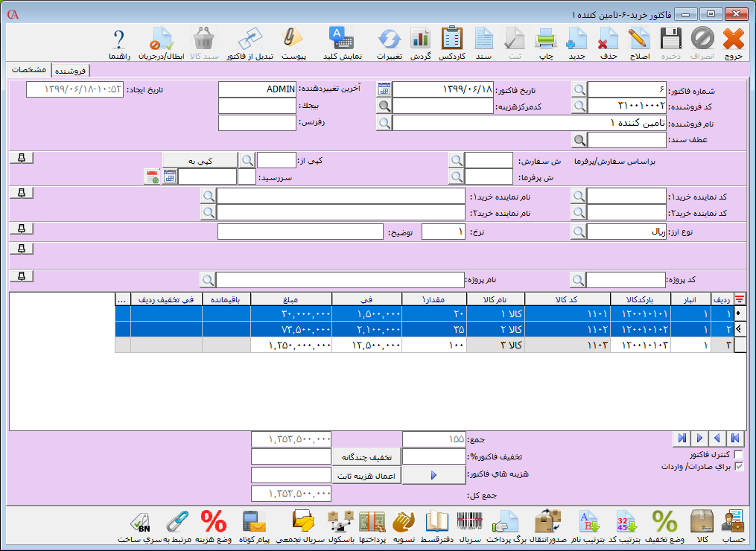The width and height of the screenshot is (756, 551).
Task: Open the Attachment (پیوست) paperclip icon
Action: click(294, 42)
